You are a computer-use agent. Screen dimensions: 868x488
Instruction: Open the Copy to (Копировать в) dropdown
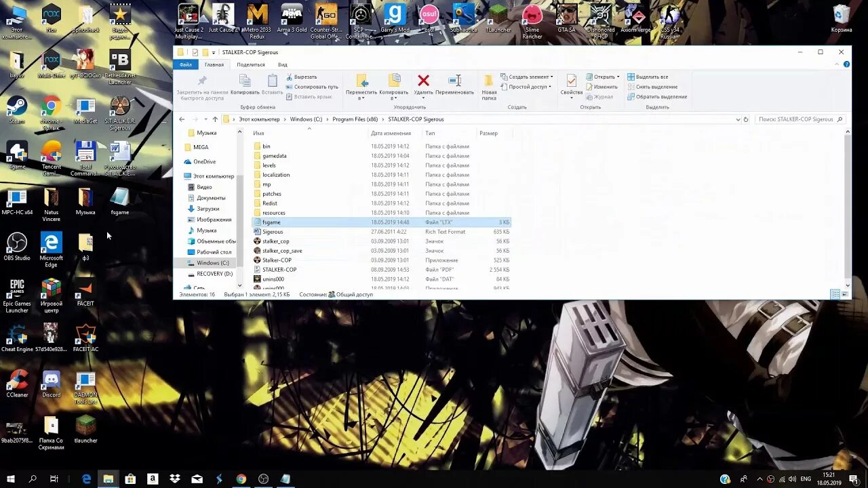[x=393, y=99]
